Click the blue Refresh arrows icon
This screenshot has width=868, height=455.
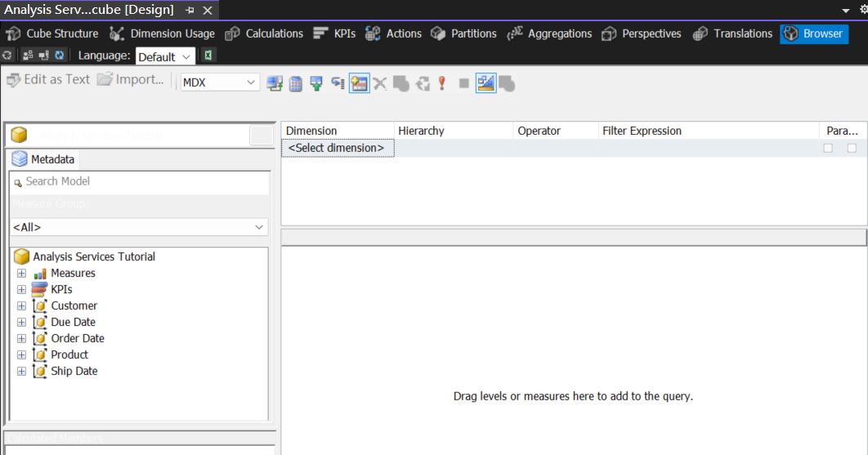click(x=59, y=56)
